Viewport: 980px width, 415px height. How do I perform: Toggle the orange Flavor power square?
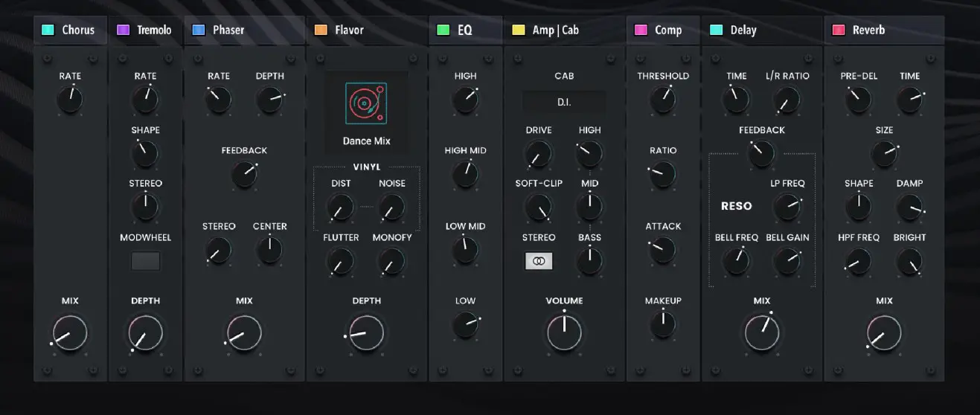tap(321, 30)
